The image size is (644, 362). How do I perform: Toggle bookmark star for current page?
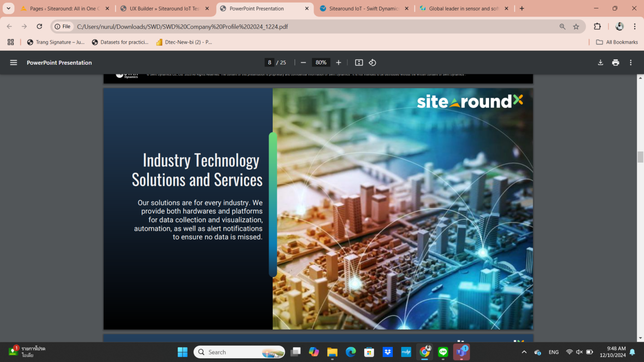point(576,26)
